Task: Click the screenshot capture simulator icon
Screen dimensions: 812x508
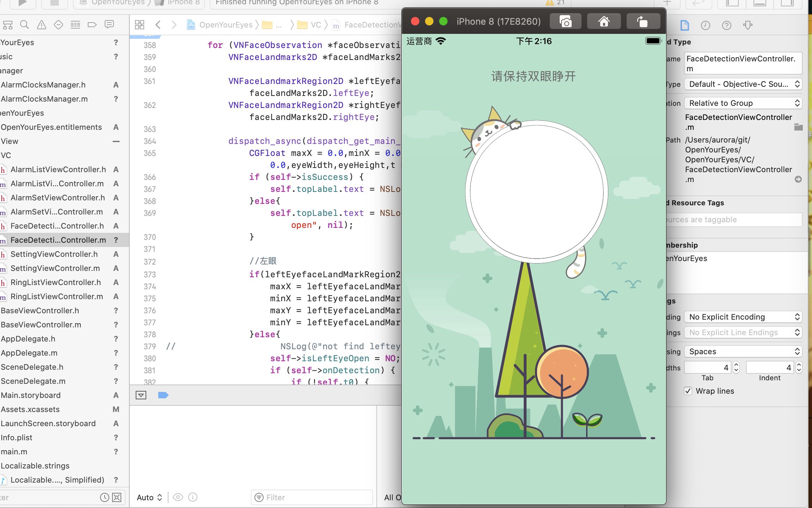Action: (x=565, y=22)
